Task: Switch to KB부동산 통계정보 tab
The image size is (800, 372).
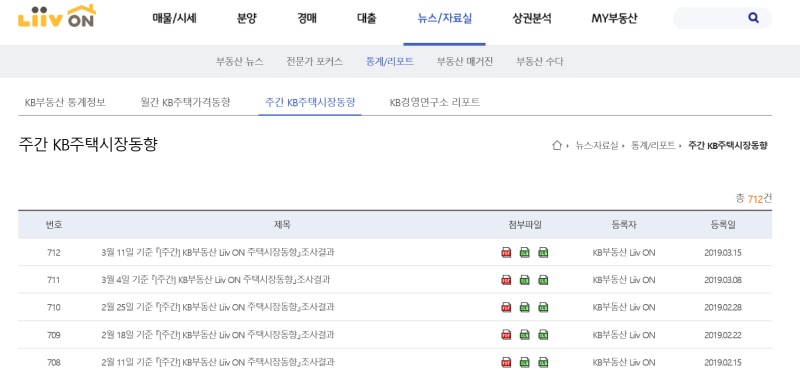Action: click(65, 102)
